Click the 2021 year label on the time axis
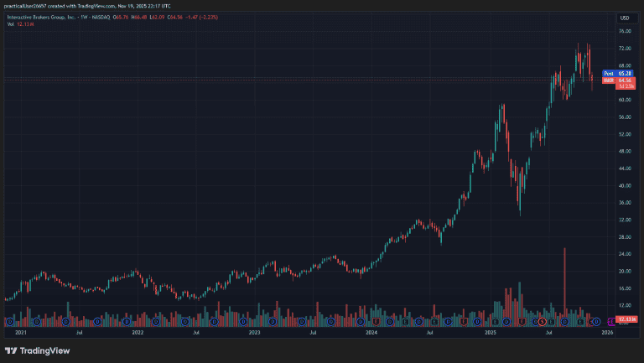The image size is (644, 363). 22,333
